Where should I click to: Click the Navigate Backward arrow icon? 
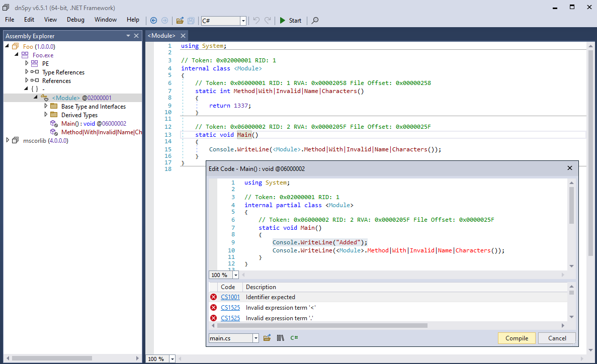(x=153, y=21)
